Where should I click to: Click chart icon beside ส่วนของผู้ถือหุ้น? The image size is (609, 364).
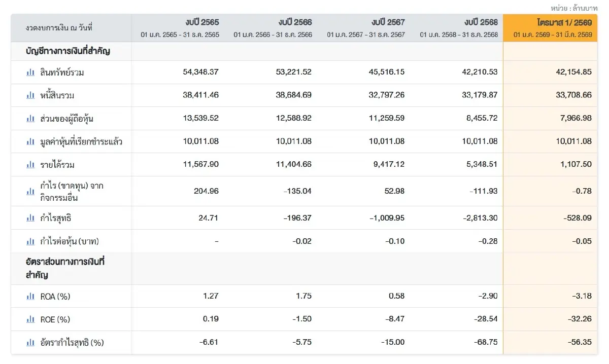[x=30, y=119]
